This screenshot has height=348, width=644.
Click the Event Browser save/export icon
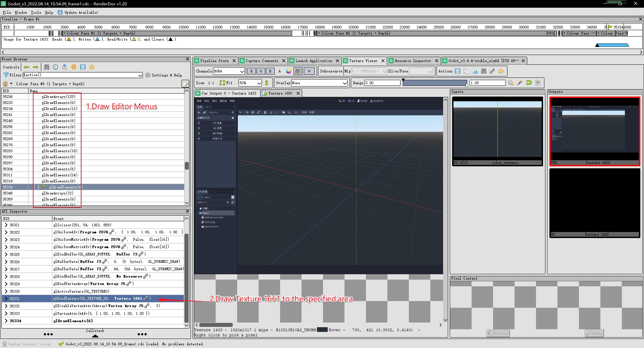83,67
